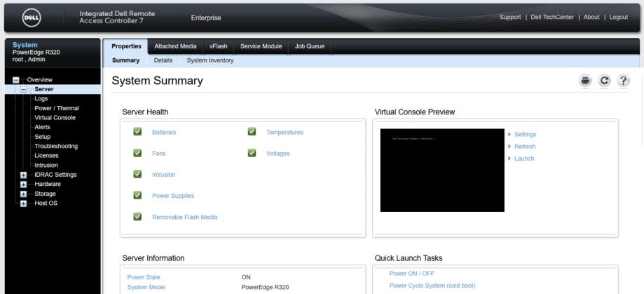Click the Fans green status icon
Image resolution: width=644 pixels, height=294 pixels.
138,153
